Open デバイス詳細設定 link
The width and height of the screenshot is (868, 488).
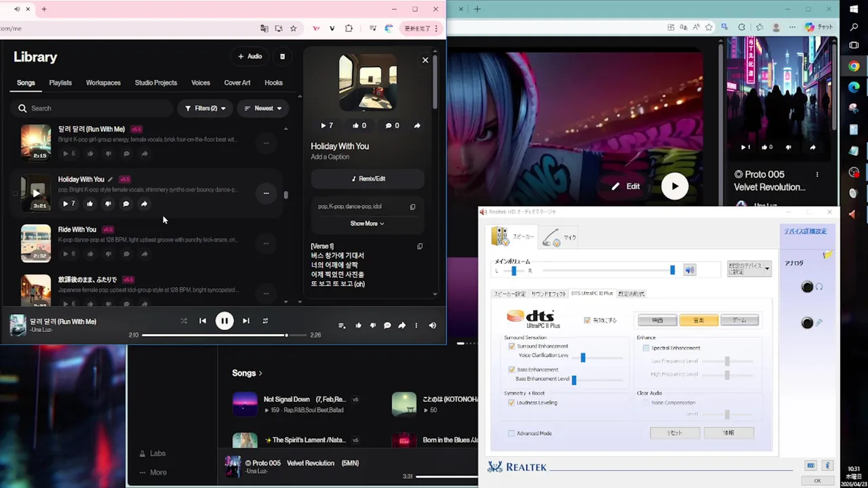pyautogui.click(x=806, y=231)
